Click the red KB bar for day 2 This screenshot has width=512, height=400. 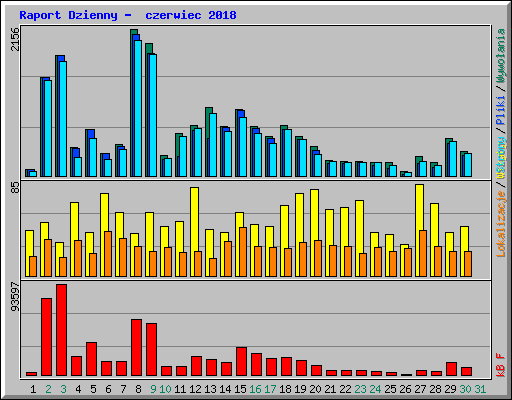pos(46,337)
